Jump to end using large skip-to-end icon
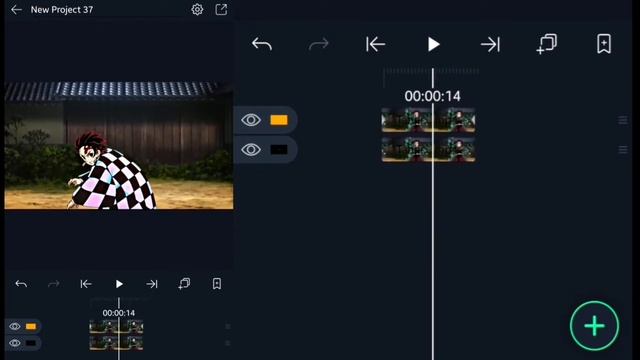 (x=490, y=44)
